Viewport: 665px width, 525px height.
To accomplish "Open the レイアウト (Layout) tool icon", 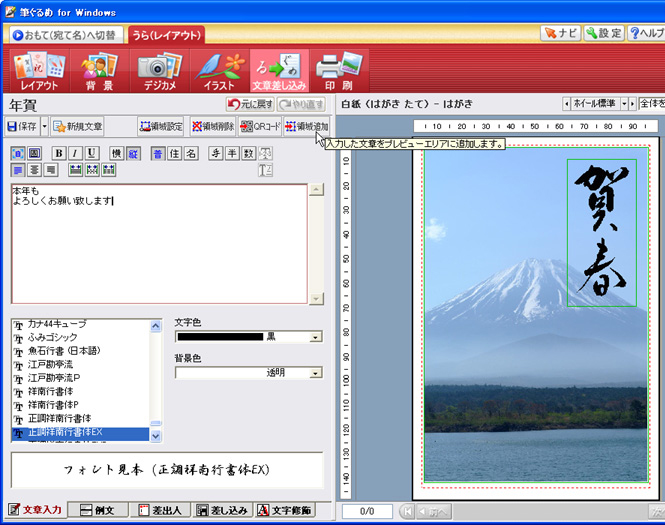I will (39, 71).
